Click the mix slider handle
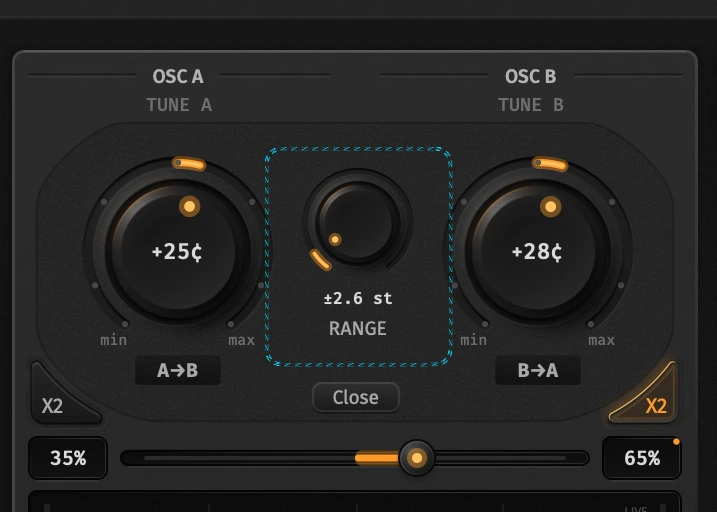717x512 pixels. coord(417,458)
